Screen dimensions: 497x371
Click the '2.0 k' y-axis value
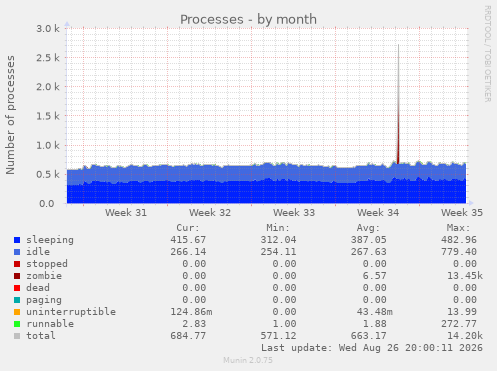coord(48,87)
